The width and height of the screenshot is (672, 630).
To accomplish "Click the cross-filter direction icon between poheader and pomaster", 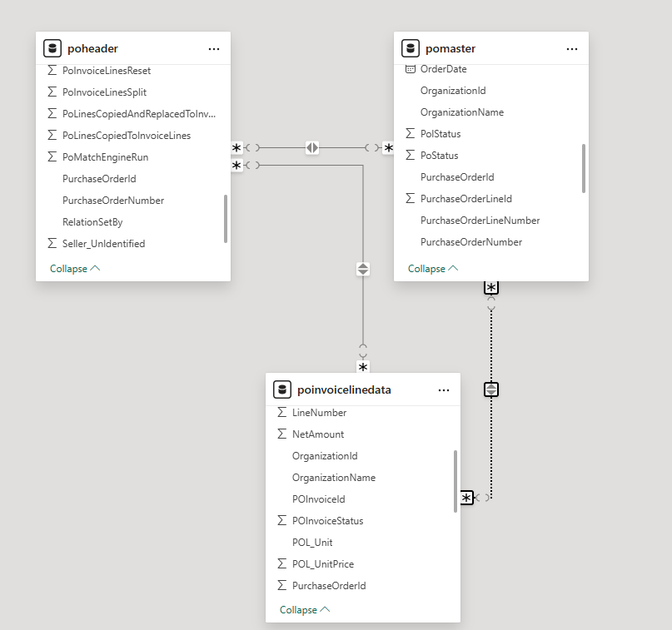I will [x=312, y=147].
